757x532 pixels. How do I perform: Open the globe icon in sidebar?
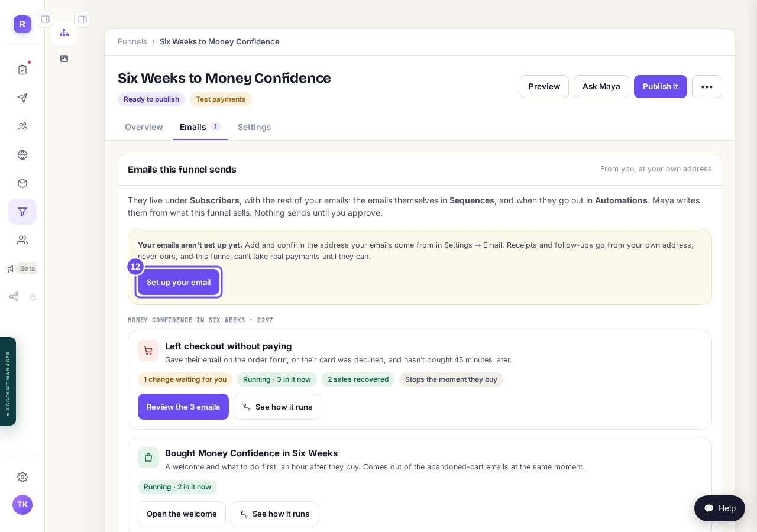click(x=22, y=155)
